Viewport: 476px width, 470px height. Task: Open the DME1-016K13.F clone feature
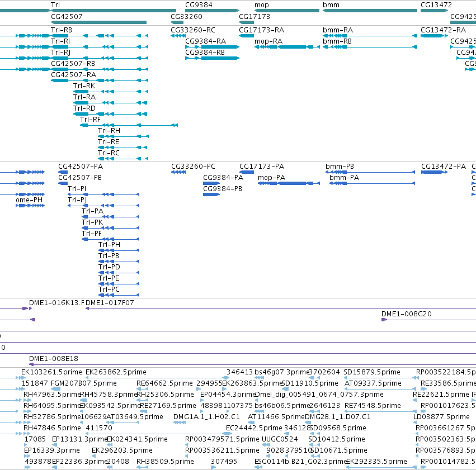point(56,303)
